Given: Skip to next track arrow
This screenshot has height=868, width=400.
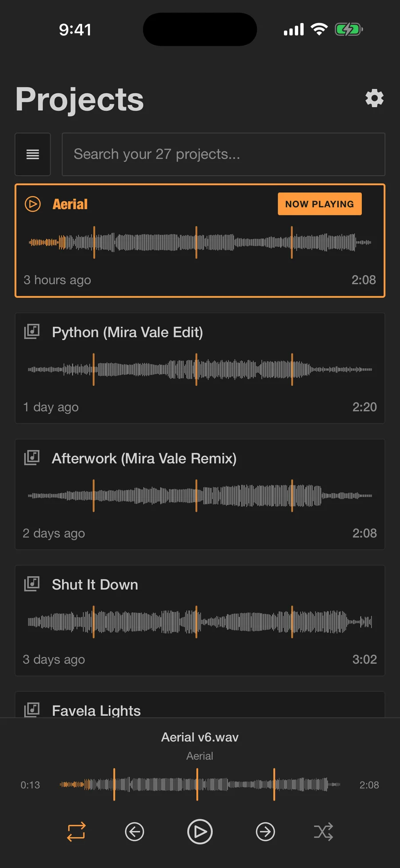Looking at the screenshot, I should point(265,832).
